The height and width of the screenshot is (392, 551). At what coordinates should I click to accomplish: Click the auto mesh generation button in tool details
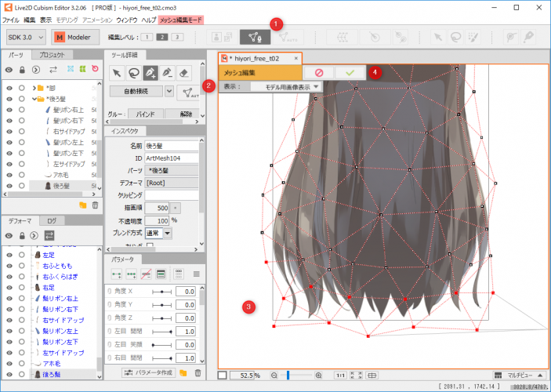point(189,92)
